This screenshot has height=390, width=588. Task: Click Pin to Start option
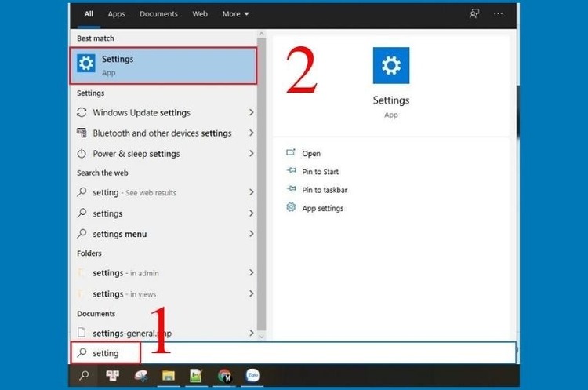point(320,172)
